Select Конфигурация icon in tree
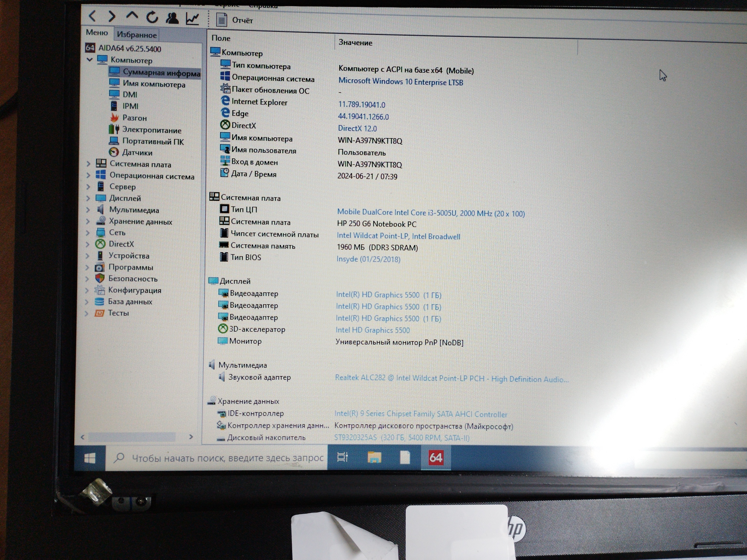Image resolution: width=747 pixels, height=560 pixels. 100,290
